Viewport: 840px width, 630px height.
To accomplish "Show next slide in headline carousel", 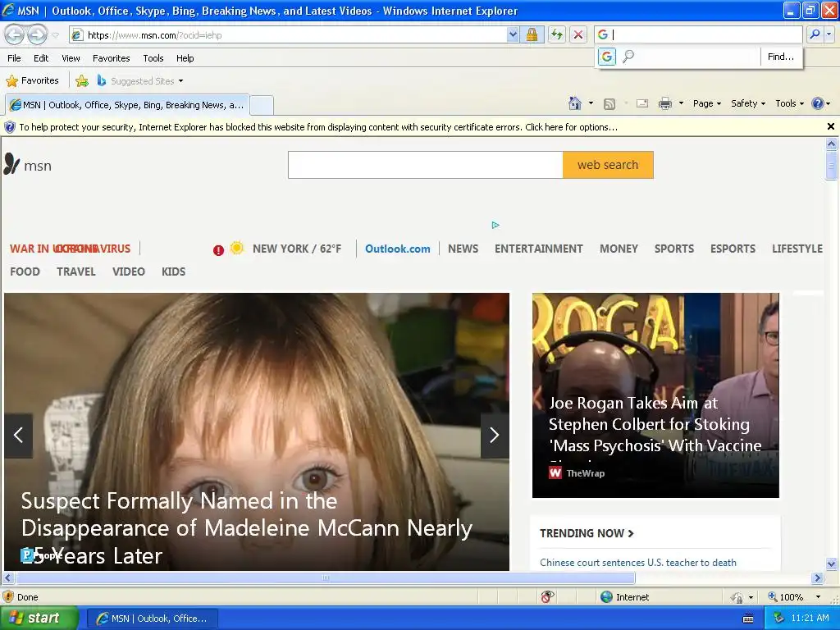I will tap(495, 435).
